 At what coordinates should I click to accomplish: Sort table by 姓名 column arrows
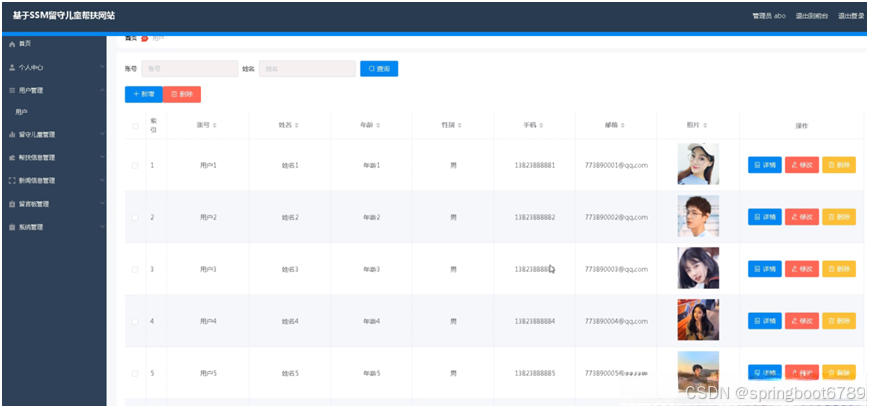click(x=297, y=126)
